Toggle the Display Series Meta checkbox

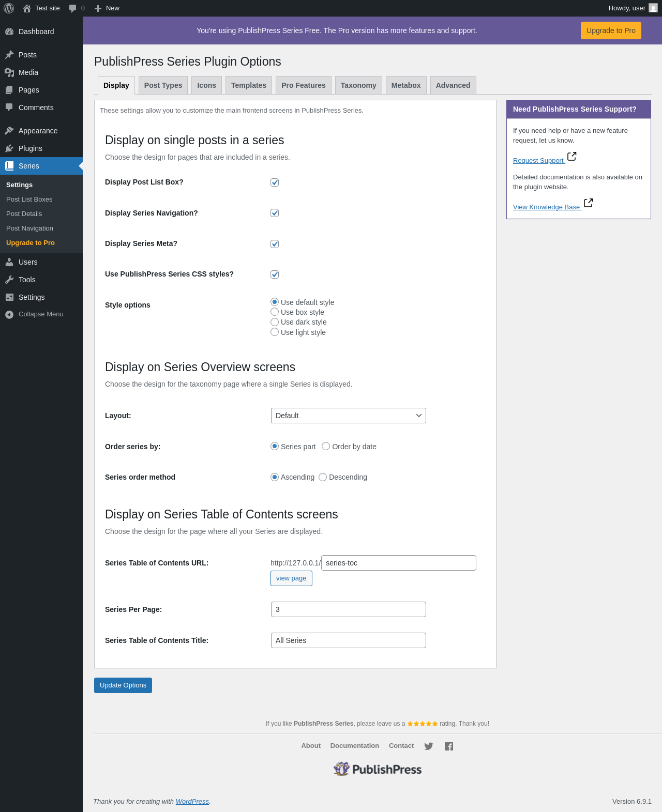tap(275, 244)
